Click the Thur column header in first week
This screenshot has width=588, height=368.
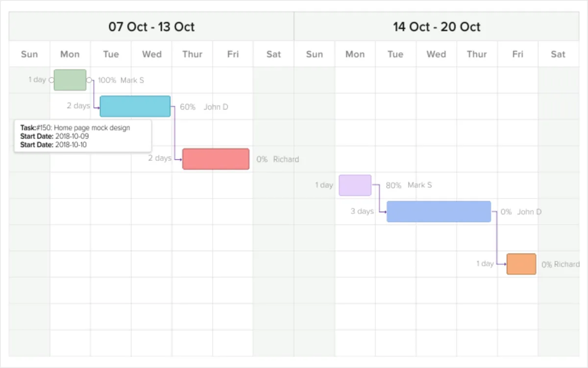point(192,54)
